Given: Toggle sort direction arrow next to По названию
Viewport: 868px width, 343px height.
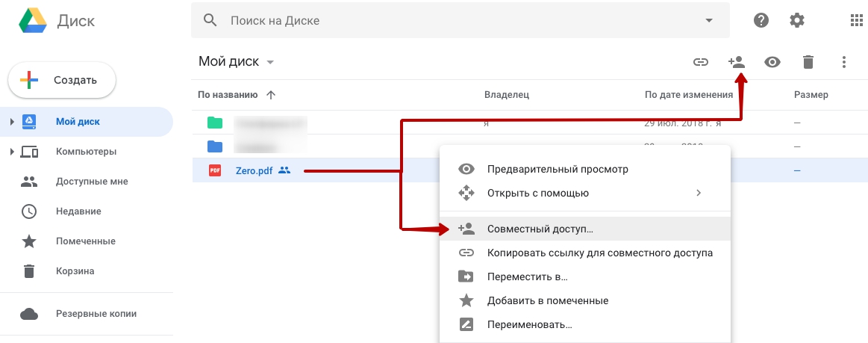Looking at the screenshot, I should click(x=271, y=95).
